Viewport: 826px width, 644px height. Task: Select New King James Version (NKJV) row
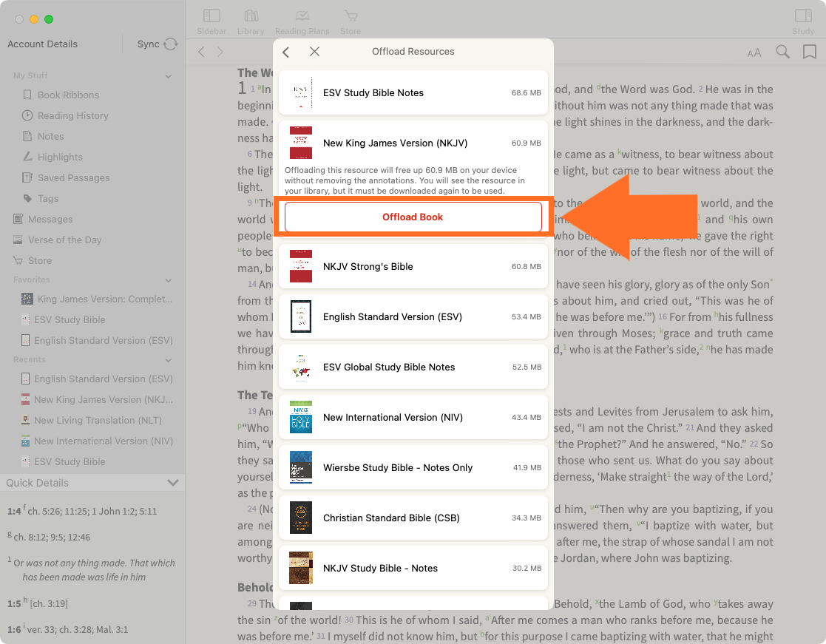(413, 143)
